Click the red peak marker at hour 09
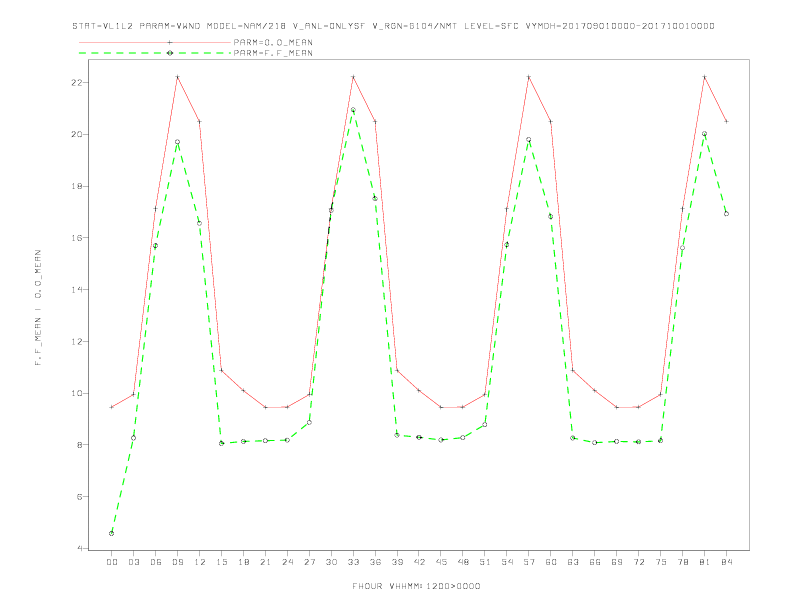 177,77
